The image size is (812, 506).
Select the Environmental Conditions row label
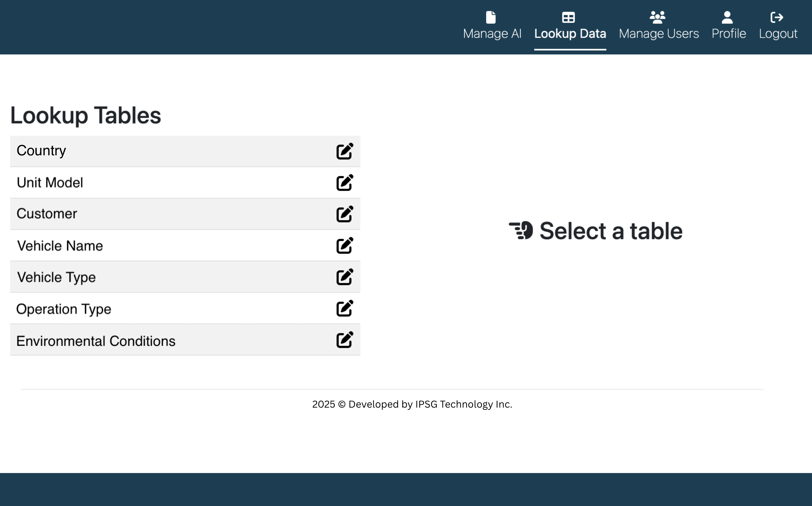point(96,341)
